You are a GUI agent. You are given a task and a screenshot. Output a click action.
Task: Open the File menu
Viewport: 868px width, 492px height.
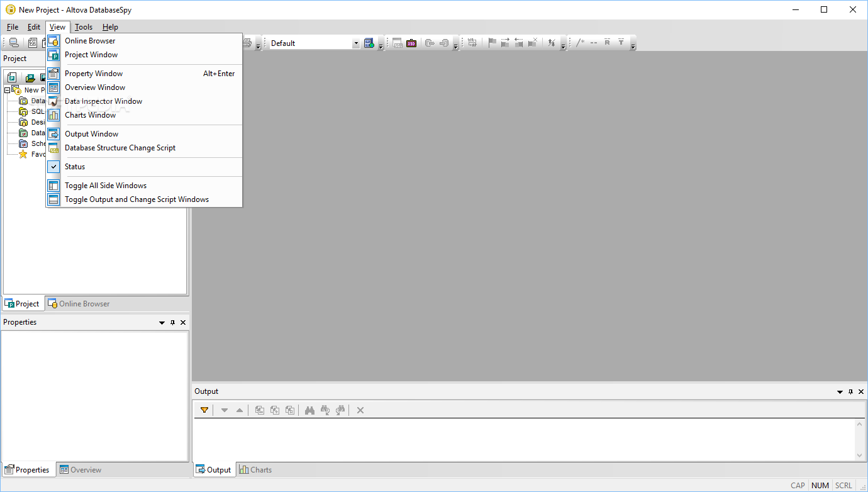point(13,27)
